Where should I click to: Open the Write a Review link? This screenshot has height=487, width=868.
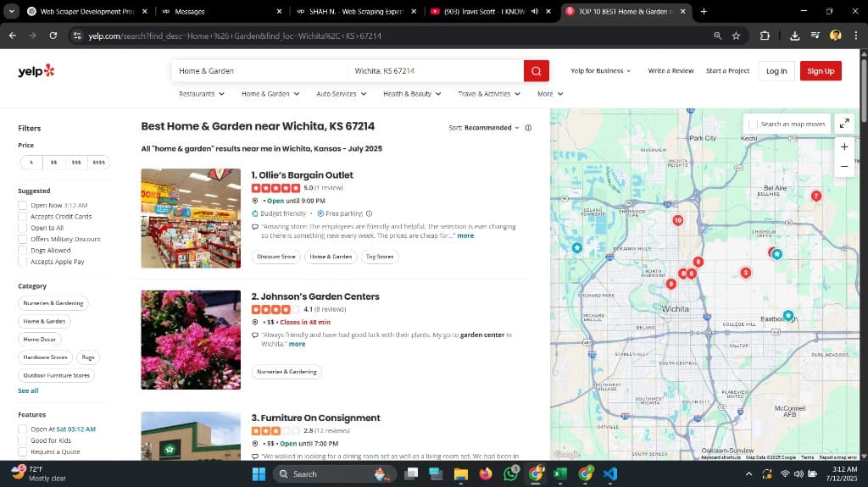670,71
